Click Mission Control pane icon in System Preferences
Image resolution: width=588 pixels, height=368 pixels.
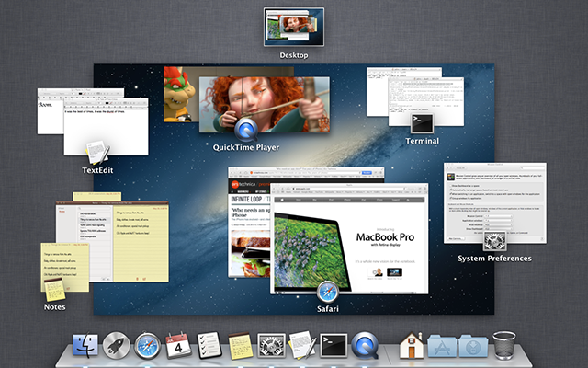pos(451,177)
